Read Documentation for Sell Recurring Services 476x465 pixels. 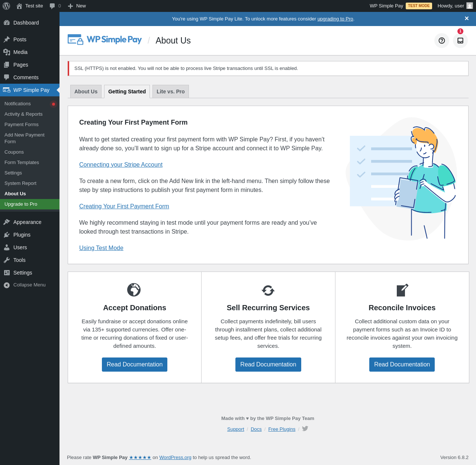pyautogui.click(x=268, y=365)
